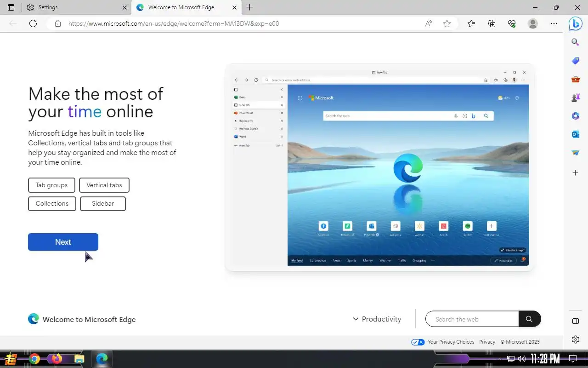Click Welcome to Microsoft Edge footer logo

(82, 319)
